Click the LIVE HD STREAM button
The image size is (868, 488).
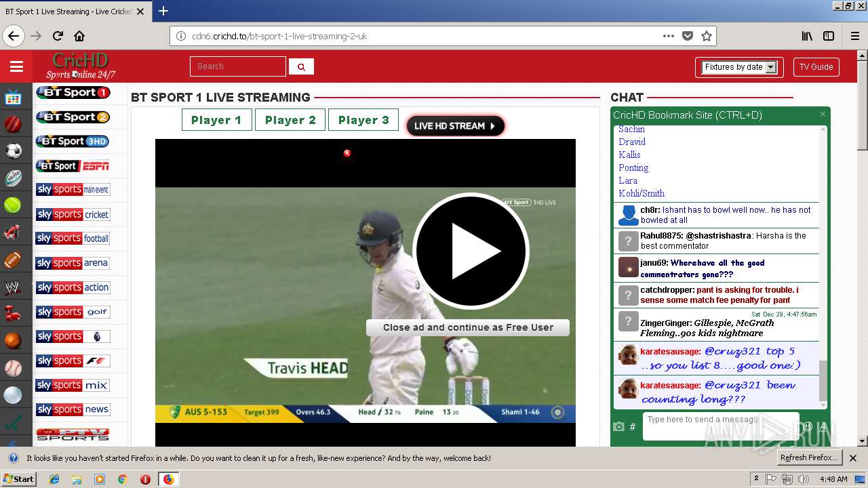pyautogui.click(x=455, y=125)
